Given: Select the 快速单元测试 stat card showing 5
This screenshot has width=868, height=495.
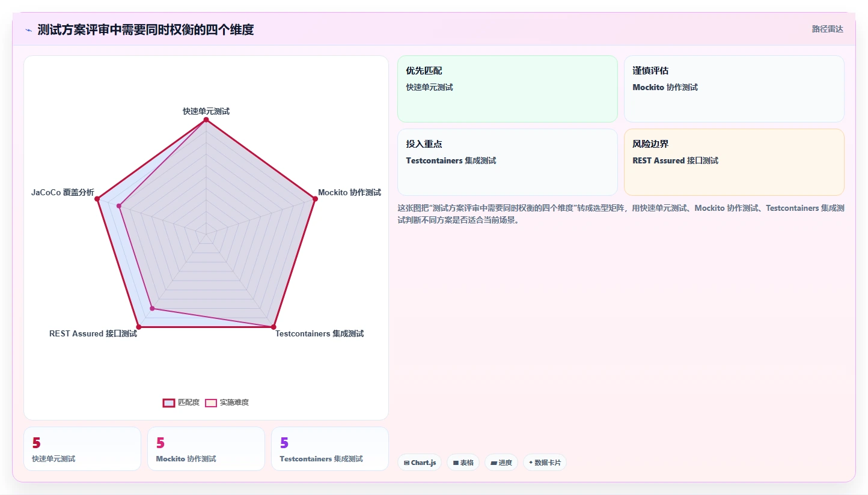Looking at the screenshot, I should pyautogui.click(x=82, y=449).
